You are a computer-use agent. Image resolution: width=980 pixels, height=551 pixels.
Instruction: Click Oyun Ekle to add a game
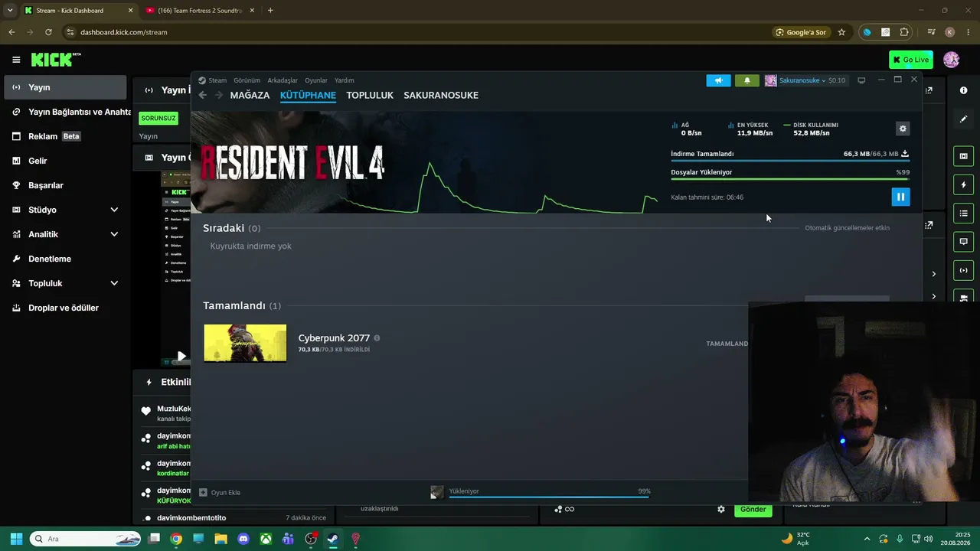point(220,492)
